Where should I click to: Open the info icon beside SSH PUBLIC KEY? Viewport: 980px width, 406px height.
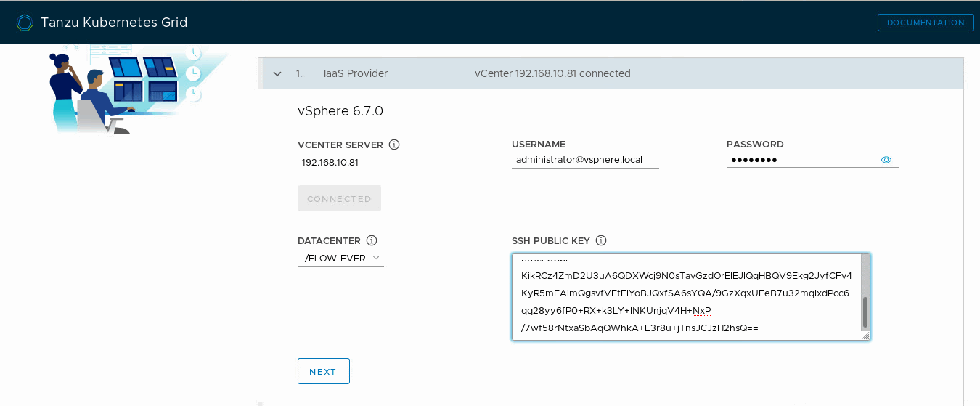600,240
